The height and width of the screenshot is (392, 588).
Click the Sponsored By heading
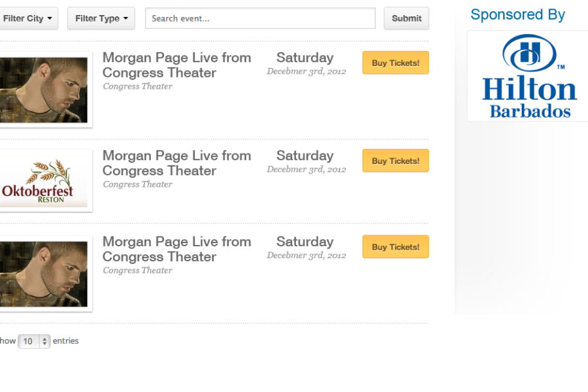pyautogui.click(x=517, y=14)
